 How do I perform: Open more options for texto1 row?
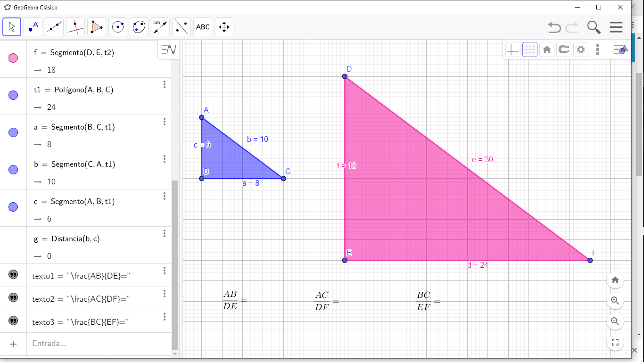(165, 271)
